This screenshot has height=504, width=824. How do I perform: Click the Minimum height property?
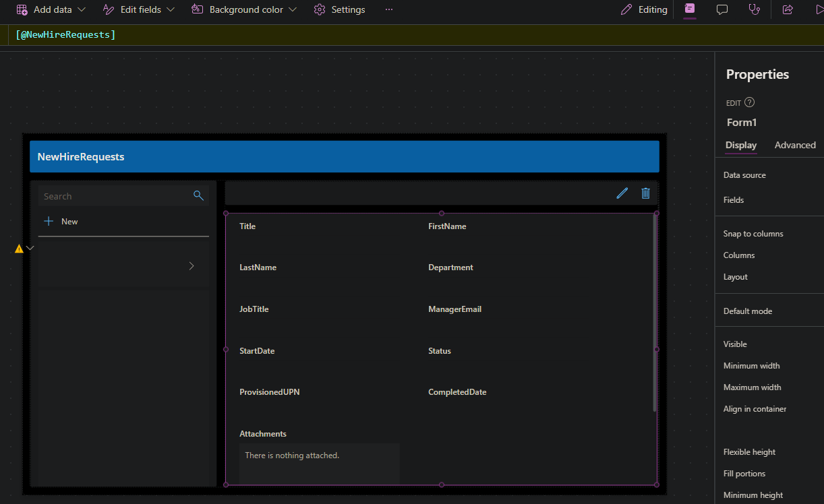click(753, 495)
